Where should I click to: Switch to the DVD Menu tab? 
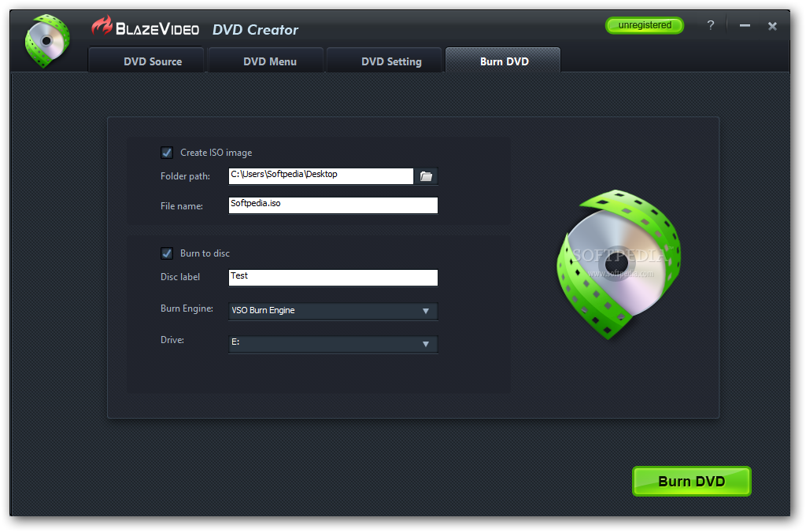pyautogui.click(x=266, y=61)
